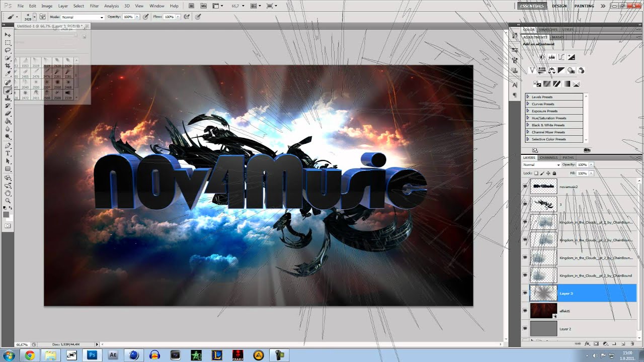Expand Curves Presets
The image size is (644, 362).
click(528, 104)
